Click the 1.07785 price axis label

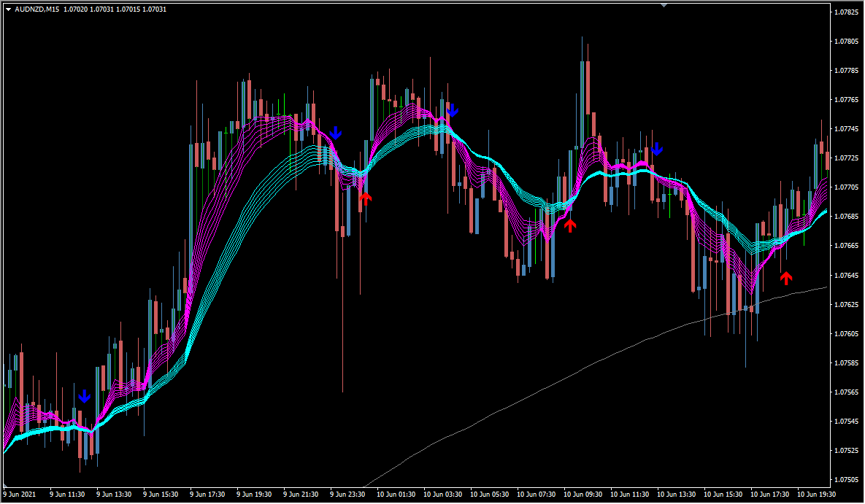pos(847,71)
